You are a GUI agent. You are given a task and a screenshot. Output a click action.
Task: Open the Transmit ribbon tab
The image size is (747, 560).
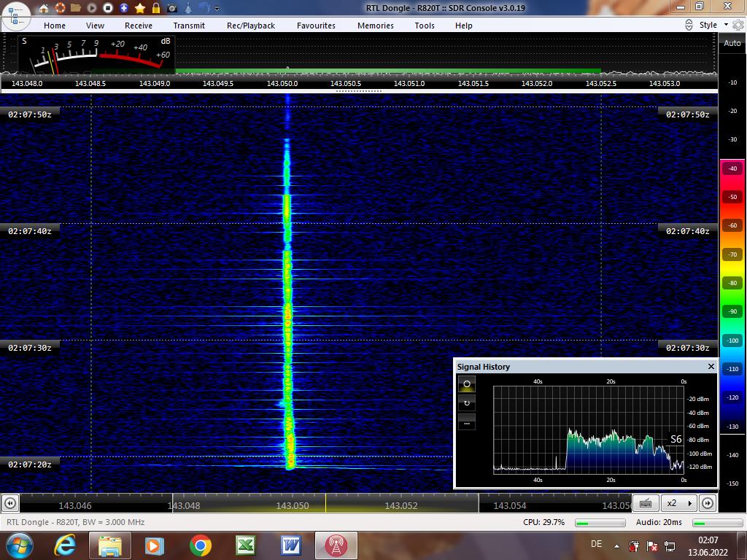pyautogui.click(x=189, y=26)
